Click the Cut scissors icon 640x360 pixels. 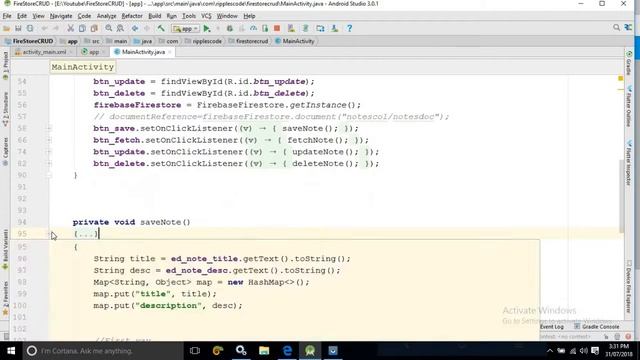pyautogui.click(x=70, y=29)
